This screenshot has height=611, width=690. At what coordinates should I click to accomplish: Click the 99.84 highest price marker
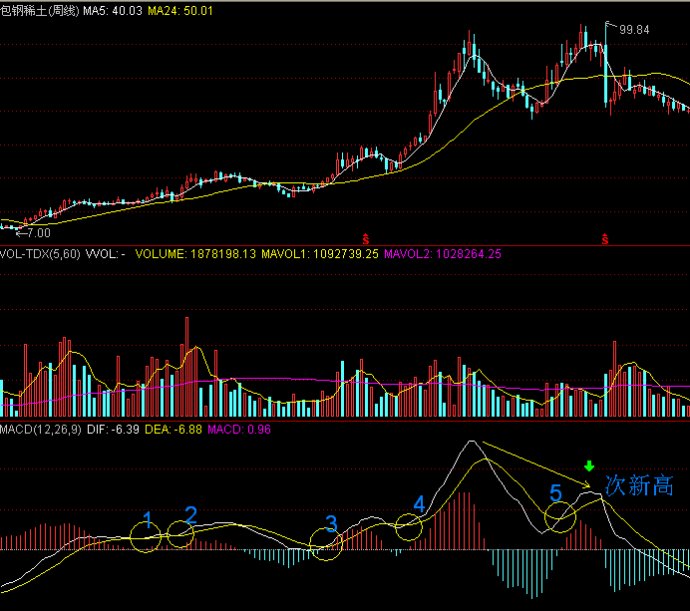pyautogui.click(x=634, y=30)
